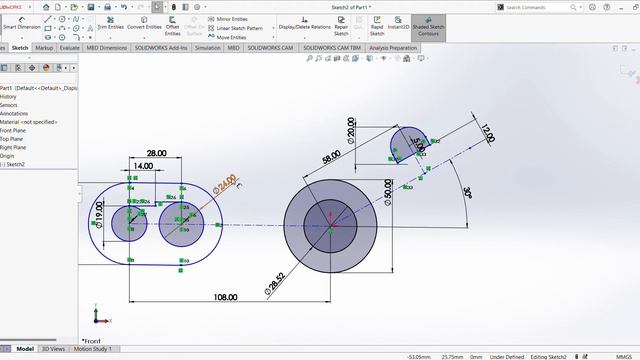Open File Properties icon in top toolbar
This screenshot has height=360, width=640.
click(x=185, y=7)
